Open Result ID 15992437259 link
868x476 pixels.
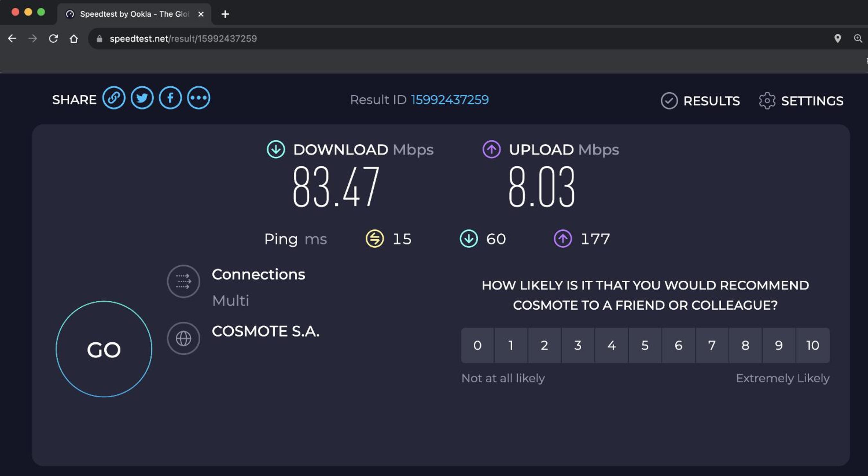[449, 100]
